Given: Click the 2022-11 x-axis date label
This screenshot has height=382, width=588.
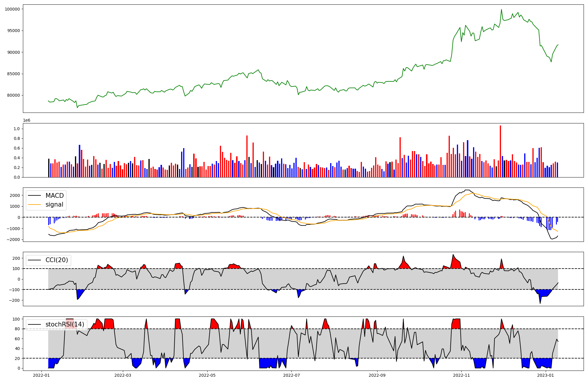Looking at the screenshot, I should tap(461, 375).
